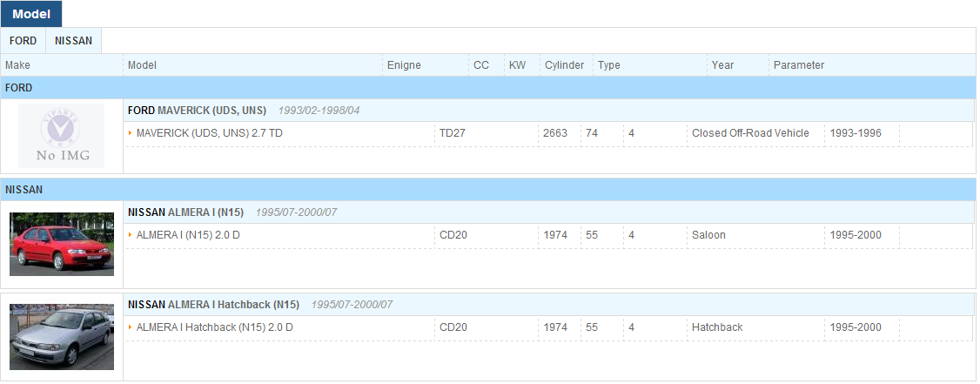980x384 pixels.
Task: Select the NISSAN make tab
Action: coord(73,41)
